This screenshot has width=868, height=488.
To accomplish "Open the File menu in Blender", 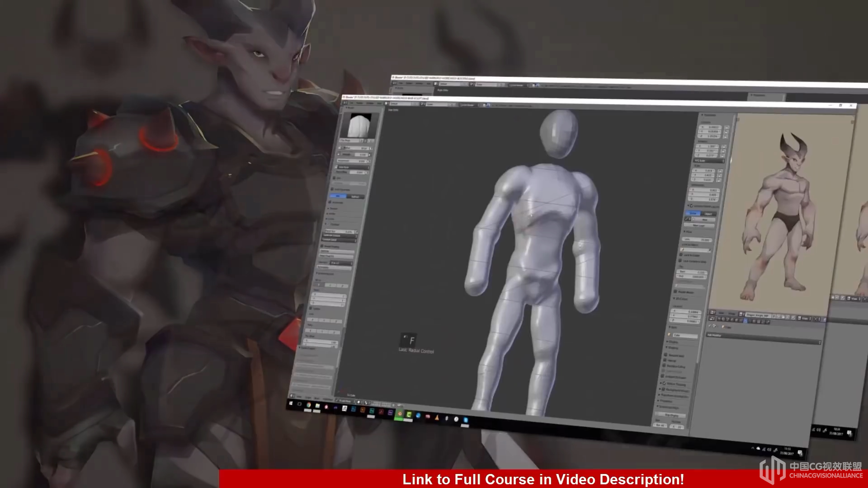I will click(x=351, y=103).
